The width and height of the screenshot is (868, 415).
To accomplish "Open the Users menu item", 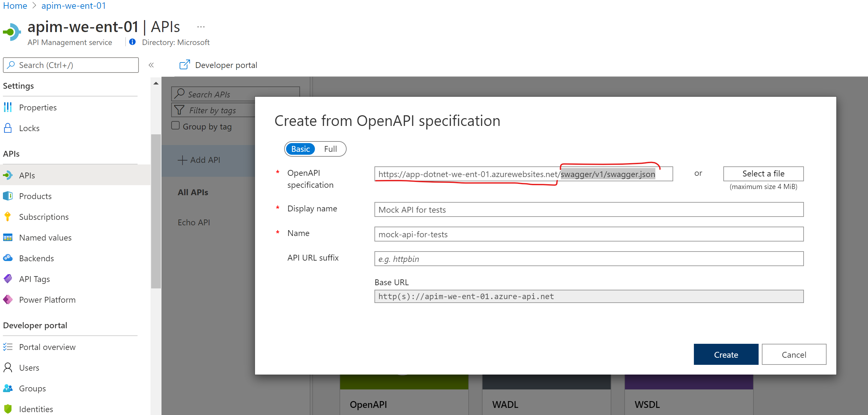I will (29, 367).
